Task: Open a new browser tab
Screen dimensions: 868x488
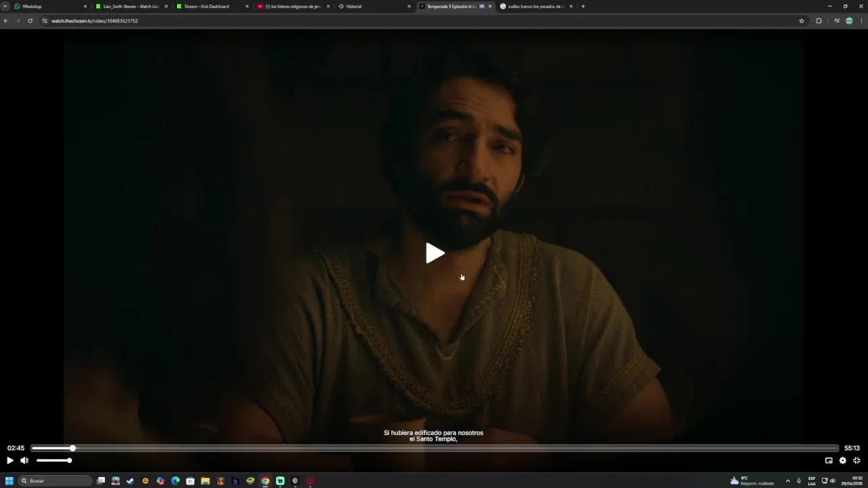Action: (583, 6)
